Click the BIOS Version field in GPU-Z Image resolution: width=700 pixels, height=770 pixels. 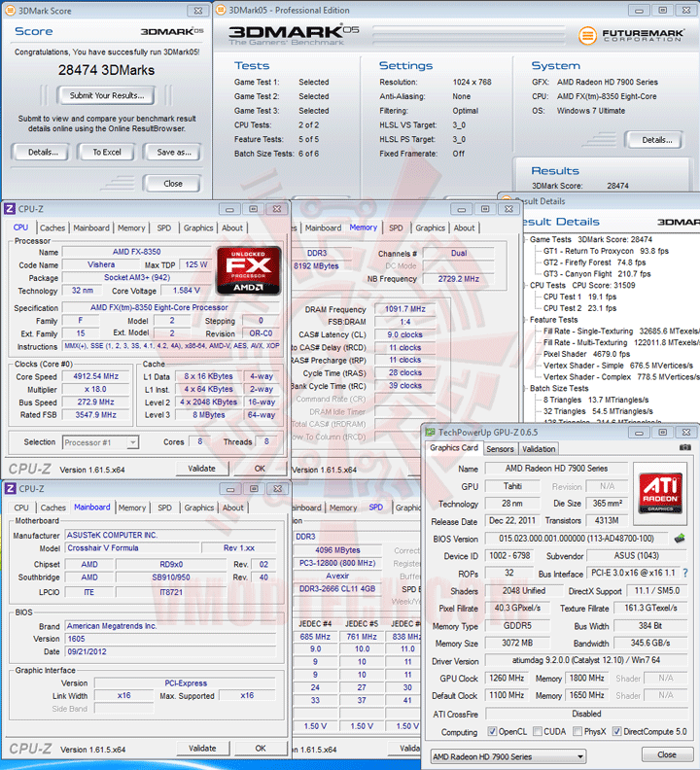tap(576, 539)
